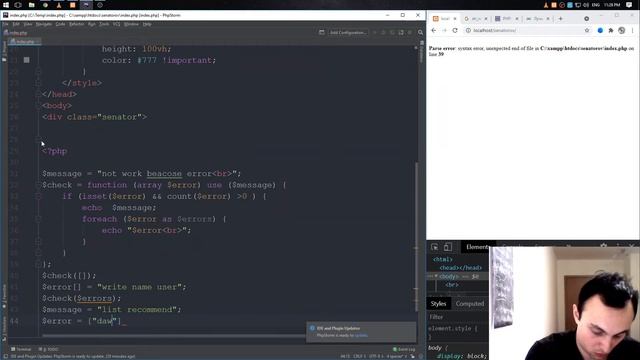Go forward in the browser

[x=444, y=30]
